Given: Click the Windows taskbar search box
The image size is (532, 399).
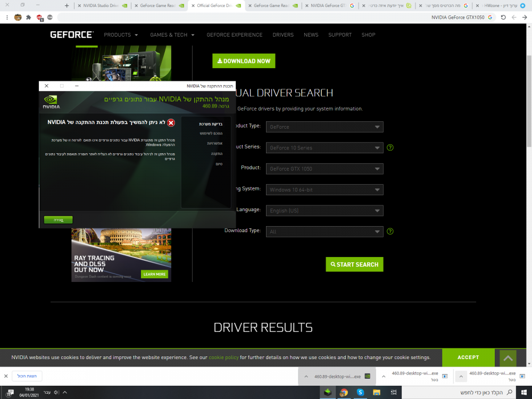Looking at the screenshot, I should point(459,392).
